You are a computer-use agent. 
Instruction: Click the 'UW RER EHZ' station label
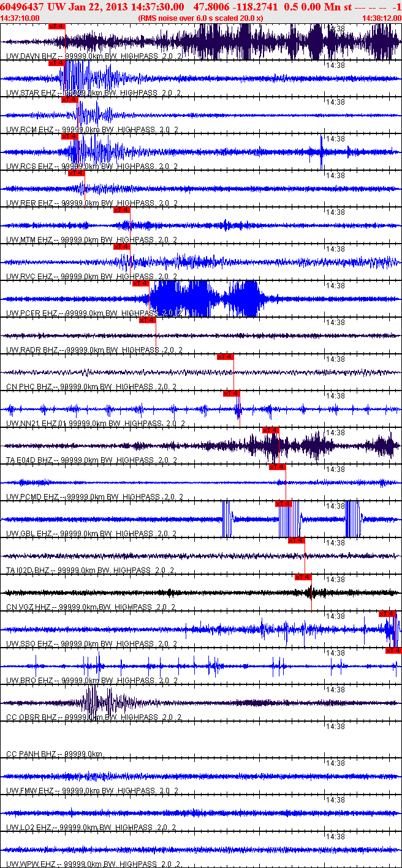point(28,203)
